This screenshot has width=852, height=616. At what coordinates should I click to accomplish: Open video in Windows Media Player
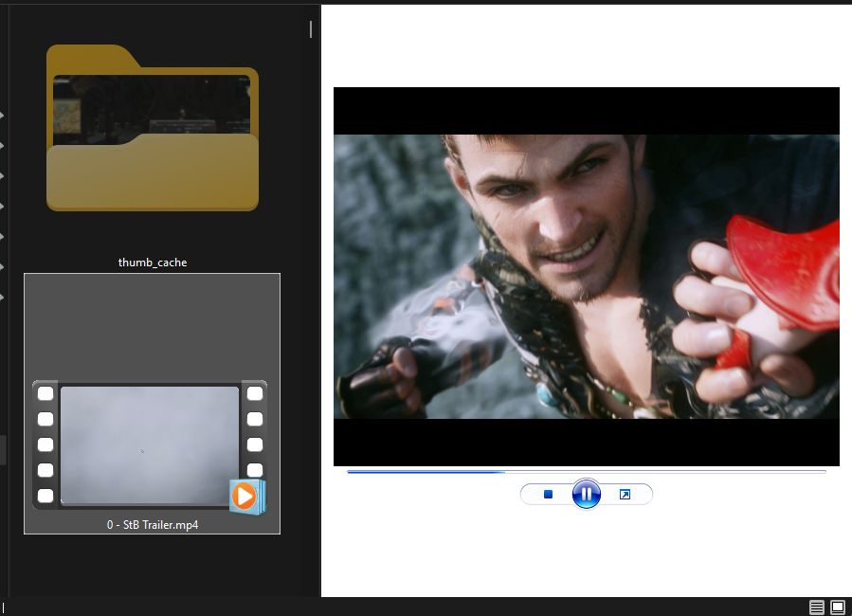click(625, 495)
